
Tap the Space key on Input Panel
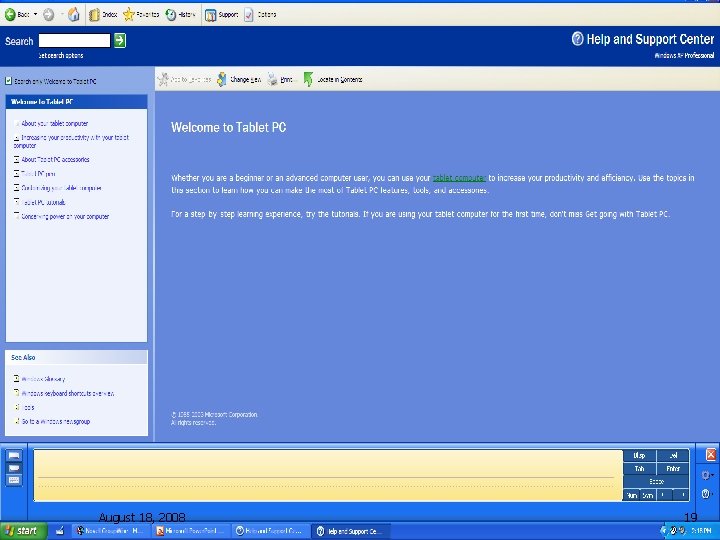(656, 482)
